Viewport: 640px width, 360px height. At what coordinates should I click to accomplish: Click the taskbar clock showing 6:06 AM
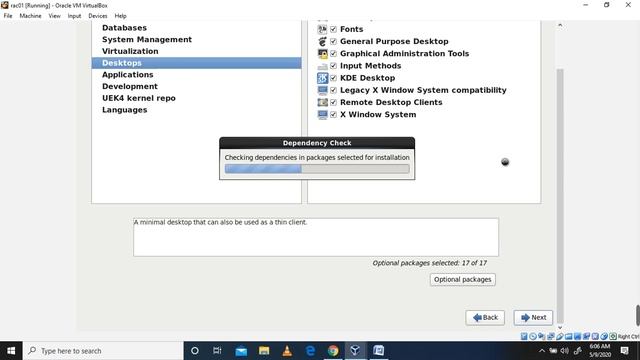pyautogui.click(x=600, y=351)
